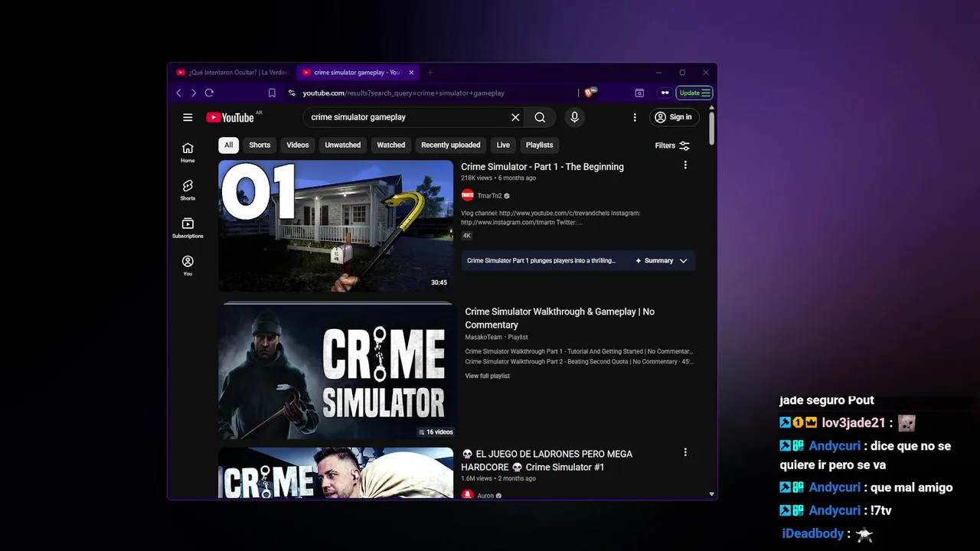
Task: Submit search with magnifier button
Action: (540, 117)
